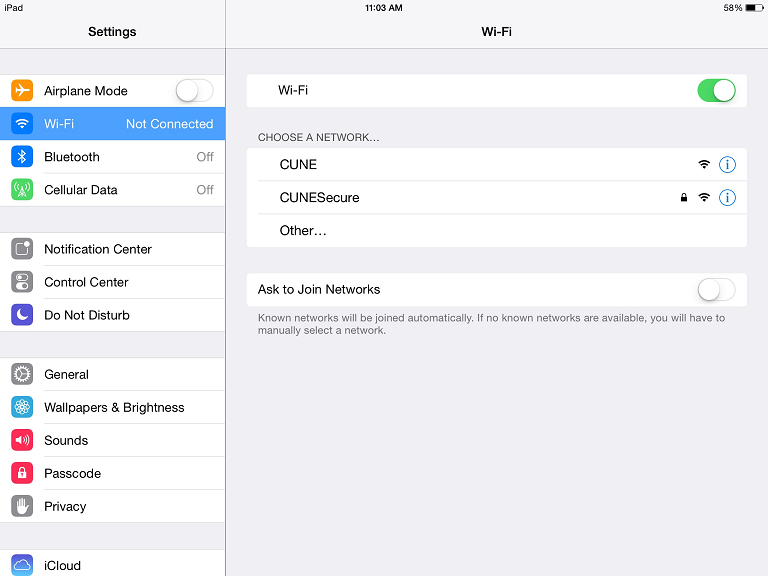Tap the Do Not Disturb moon icon
The height and width of the screenshot is (576, 768).
tap(22, 315)
